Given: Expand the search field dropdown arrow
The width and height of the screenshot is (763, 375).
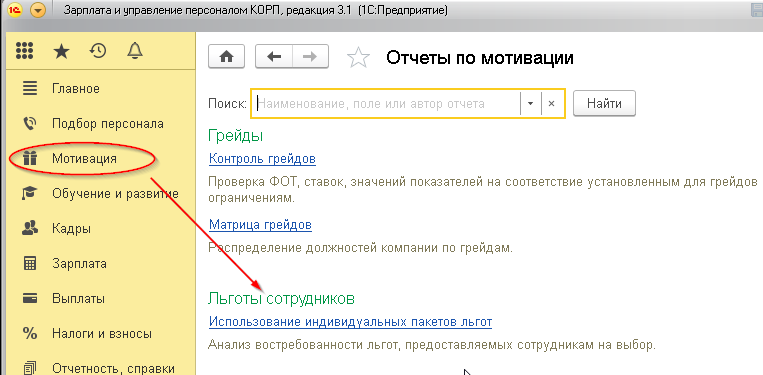Looking at the screenshot, I should [x=531, y=104].
